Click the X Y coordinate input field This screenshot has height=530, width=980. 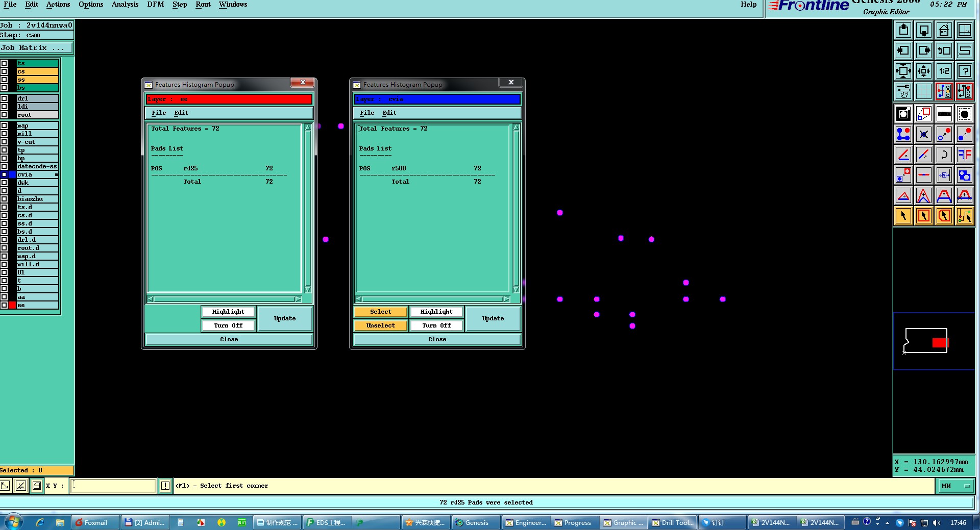coord(113,486)
